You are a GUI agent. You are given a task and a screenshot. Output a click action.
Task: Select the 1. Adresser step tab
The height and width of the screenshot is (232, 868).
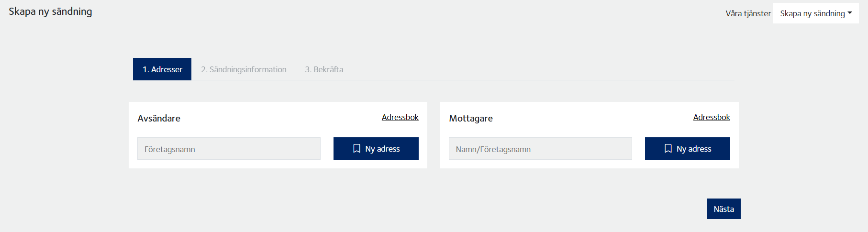coord(162,69)
